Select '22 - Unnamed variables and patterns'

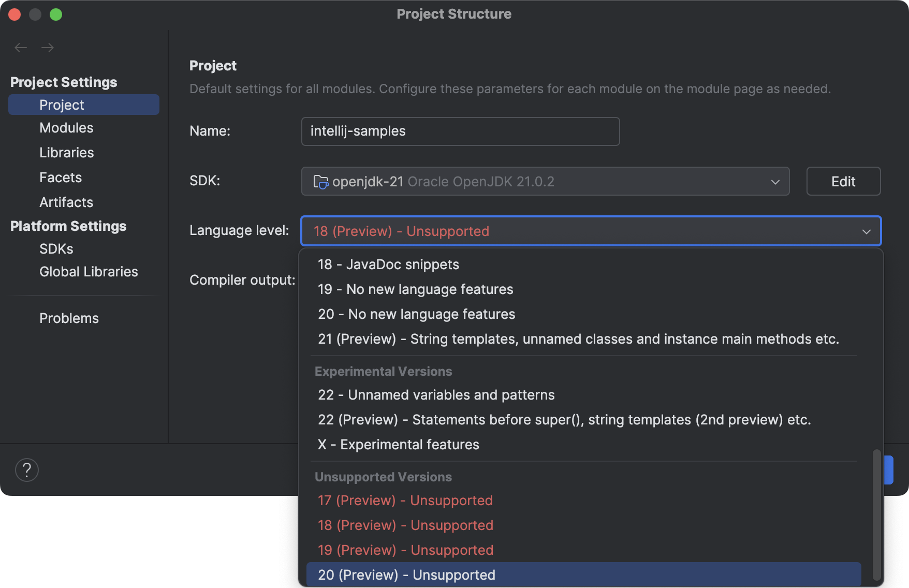tap(436, 394)
